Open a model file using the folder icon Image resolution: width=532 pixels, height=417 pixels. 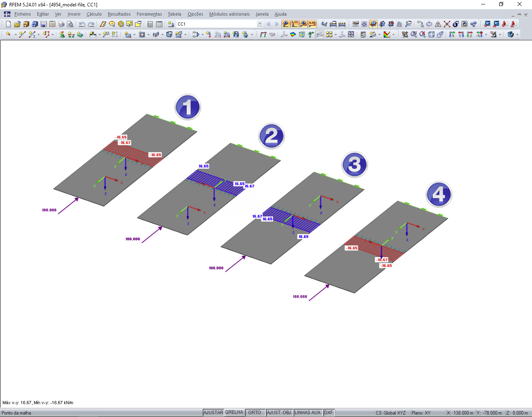(17, 24)
